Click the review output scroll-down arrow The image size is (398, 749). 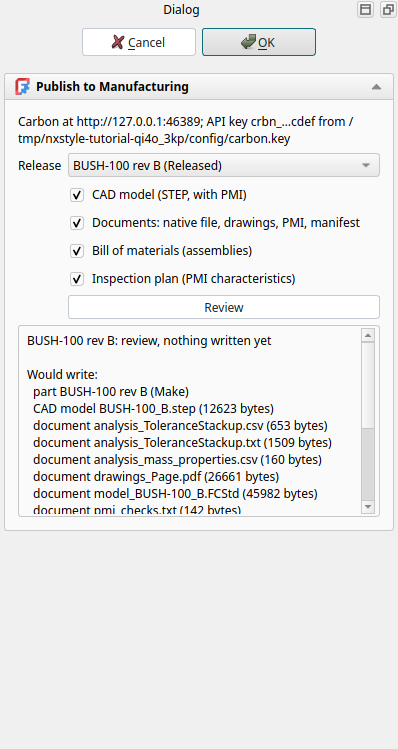[x=368, y=506]
